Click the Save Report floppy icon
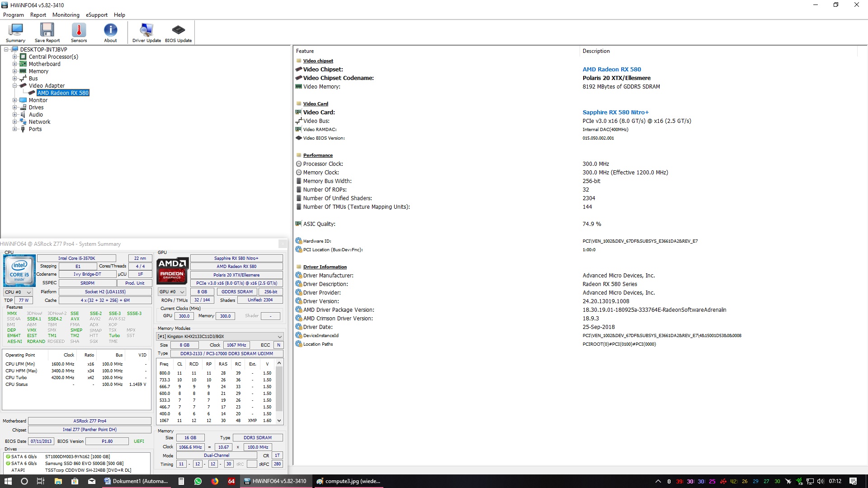 tap(47, 32)
